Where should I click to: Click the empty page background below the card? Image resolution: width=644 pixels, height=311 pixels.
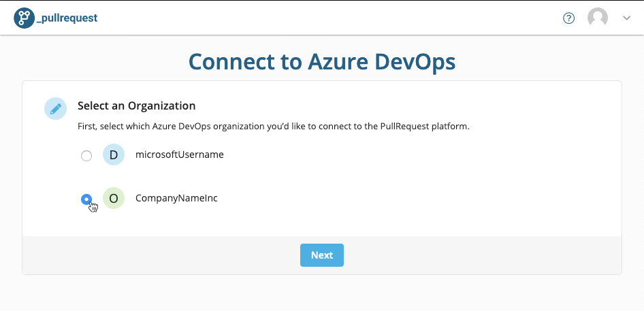(322, 293)
